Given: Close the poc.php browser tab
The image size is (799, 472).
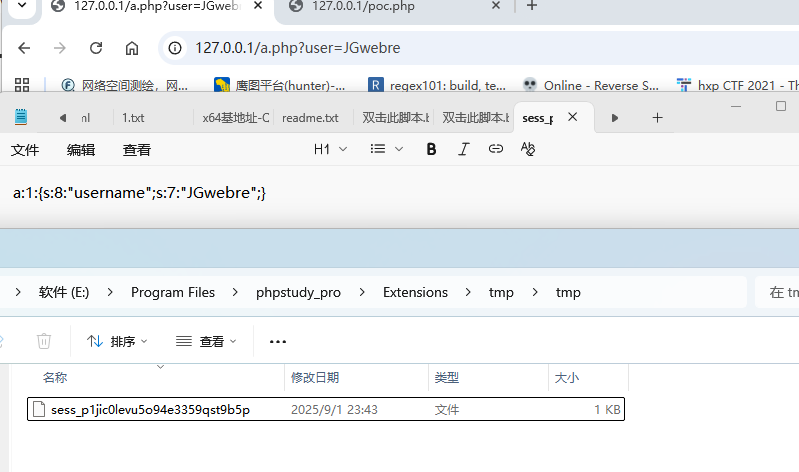Looking at the screenshot, I should [x=496, y=6].
